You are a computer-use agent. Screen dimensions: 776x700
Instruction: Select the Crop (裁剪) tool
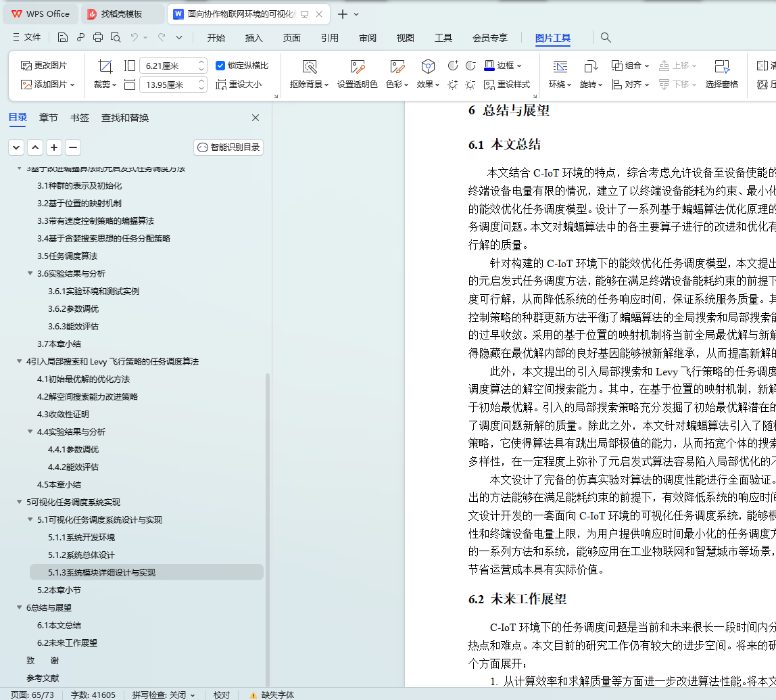pyautogui.click(x=105, y=74)
